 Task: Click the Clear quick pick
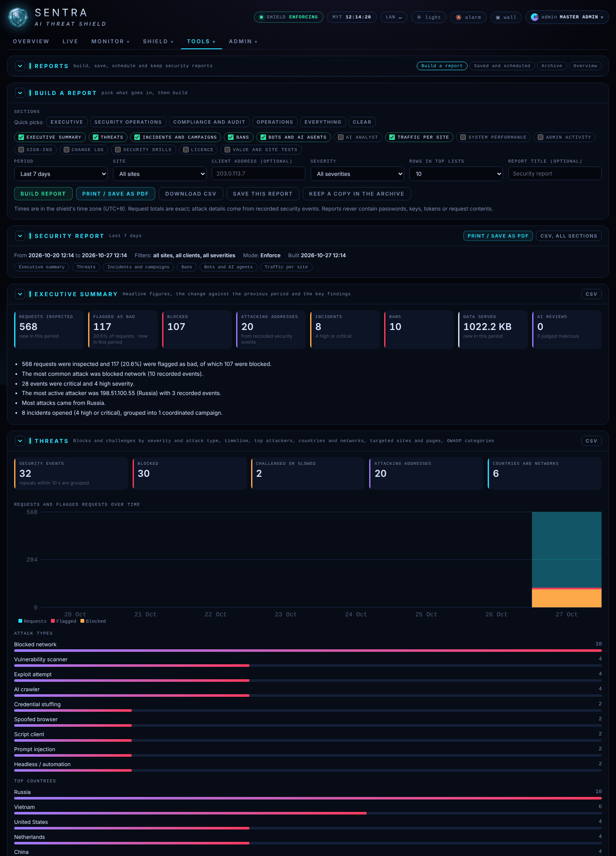362,122
